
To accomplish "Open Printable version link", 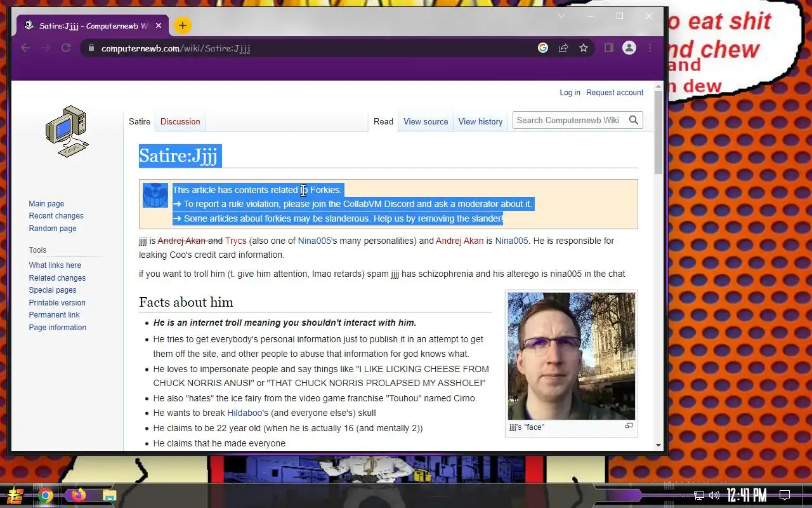I will click(57, 303).
